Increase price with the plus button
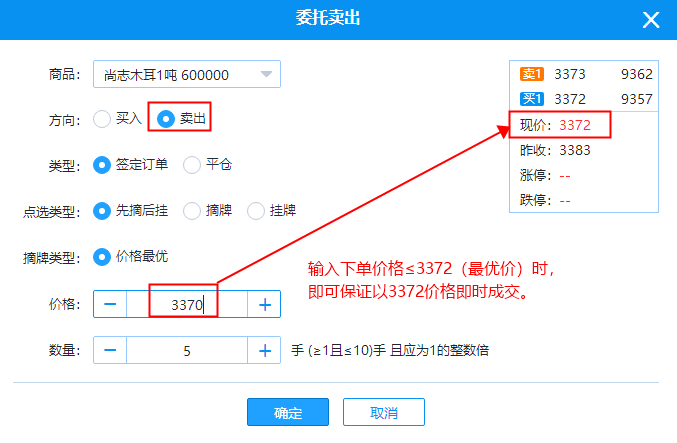This screenshot has height=443, width=677. (264, 304)
